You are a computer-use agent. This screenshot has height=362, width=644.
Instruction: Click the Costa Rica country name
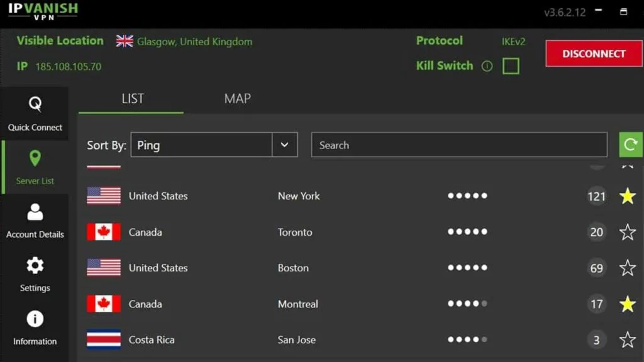click(x=152, y=339)
